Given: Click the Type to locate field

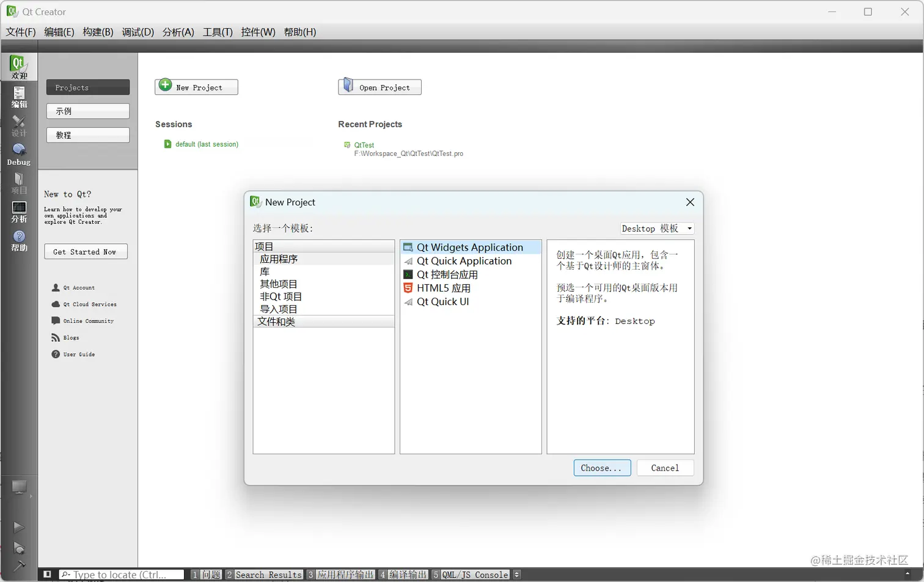Looking at the screenshot, I should (122, 575).
